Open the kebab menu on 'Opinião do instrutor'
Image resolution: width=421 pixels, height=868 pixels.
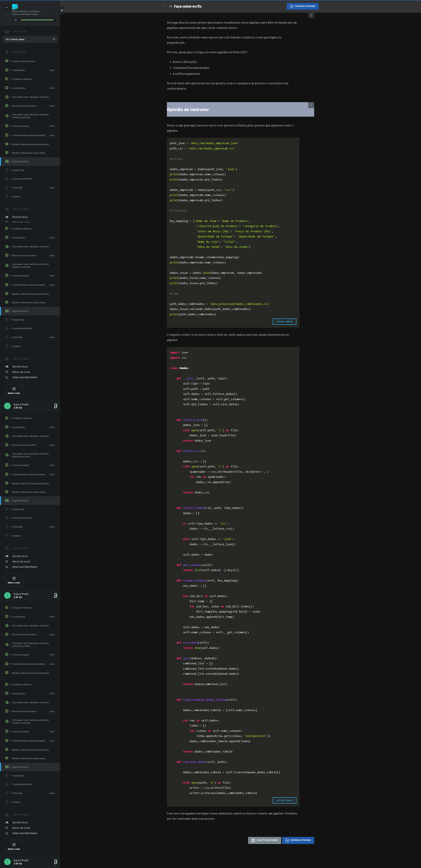(x=311, y=105)
